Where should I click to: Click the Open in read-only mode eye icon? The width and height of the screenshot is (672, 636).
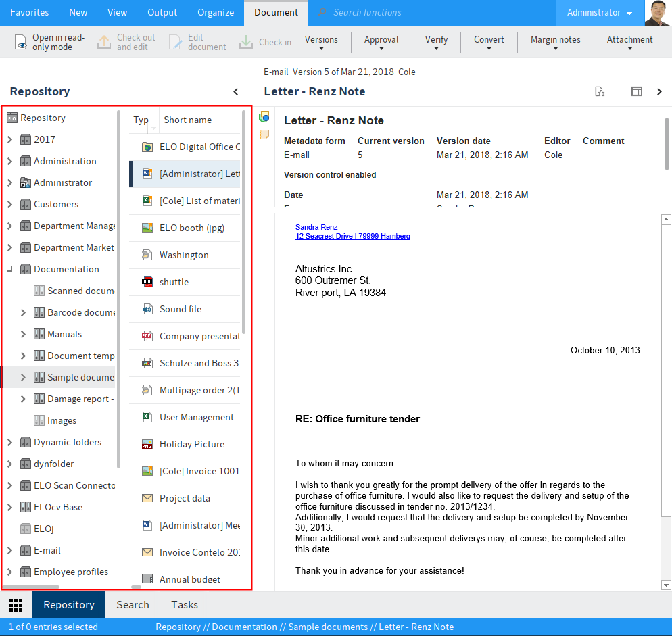(22, 43)
